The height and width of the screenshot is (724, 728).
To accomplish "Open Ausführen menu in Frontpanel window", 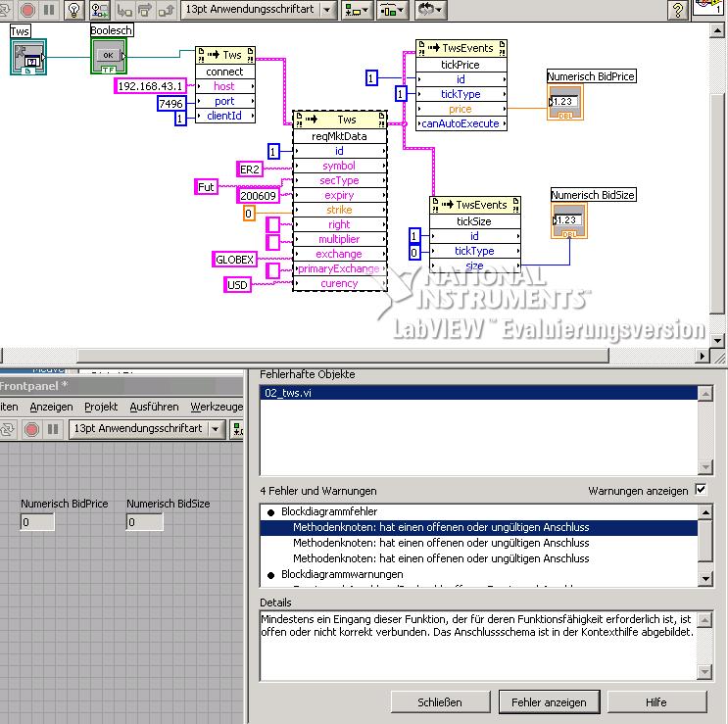I will [x=154, y=407].
